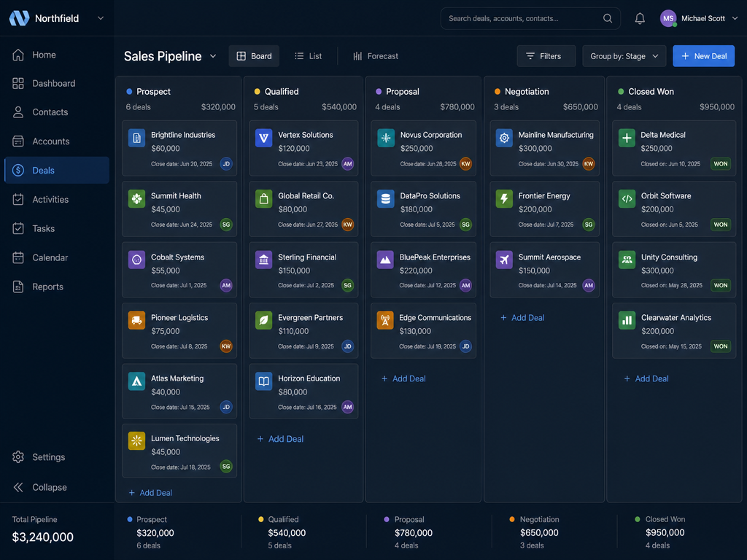Switch to the Forecast view
This screenshot has height=560, width=747.
(x=376, y=56)
